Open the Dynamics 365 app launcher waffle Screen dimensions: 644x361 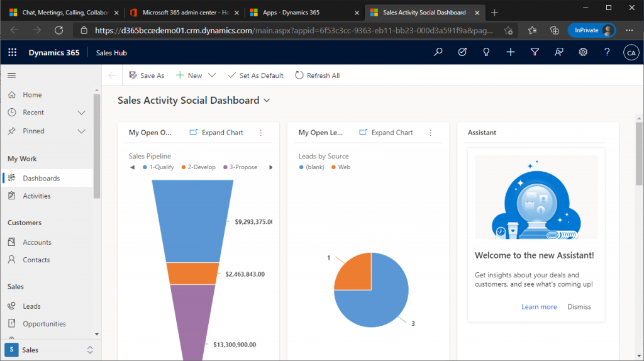(13, 53)
